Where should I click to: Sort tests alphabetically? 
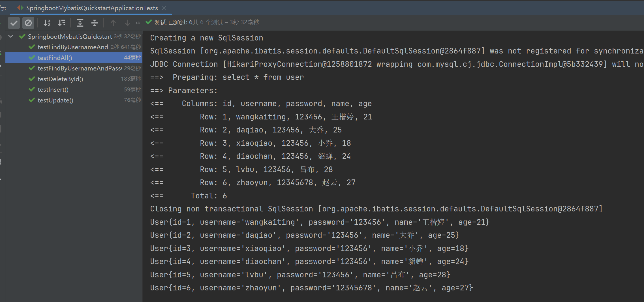(47, 23)
